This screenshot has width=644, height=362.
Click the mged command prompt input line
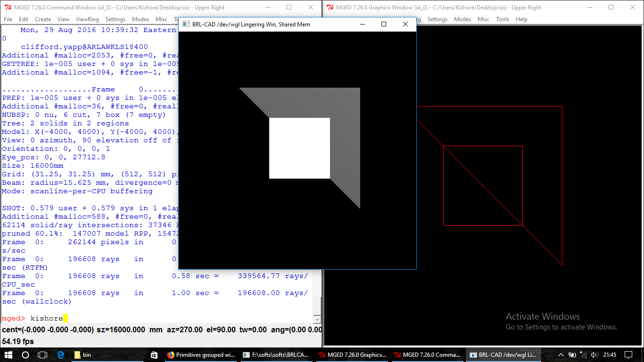157,319
